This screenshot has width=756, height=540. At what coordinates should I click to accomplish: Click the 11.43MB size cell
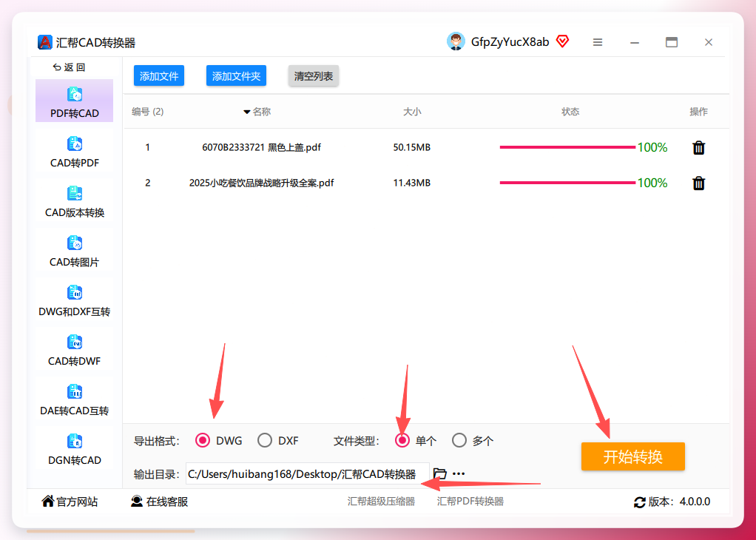click(412, 183)
